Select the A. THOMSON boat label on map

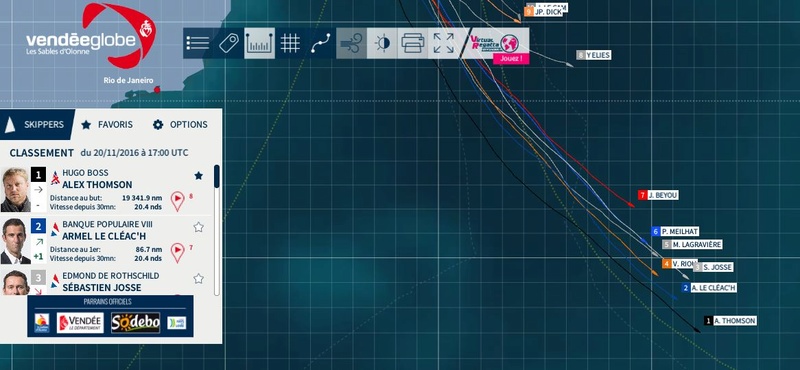730,321
